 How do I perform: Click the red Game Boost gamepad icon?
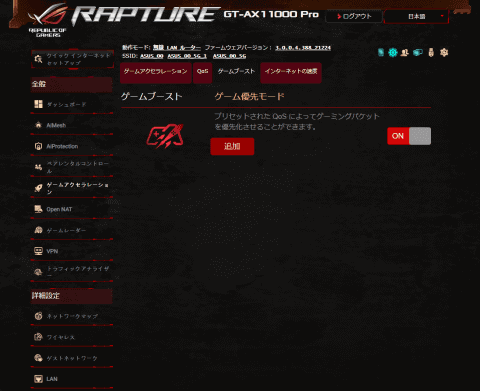[x=165, y=136]
